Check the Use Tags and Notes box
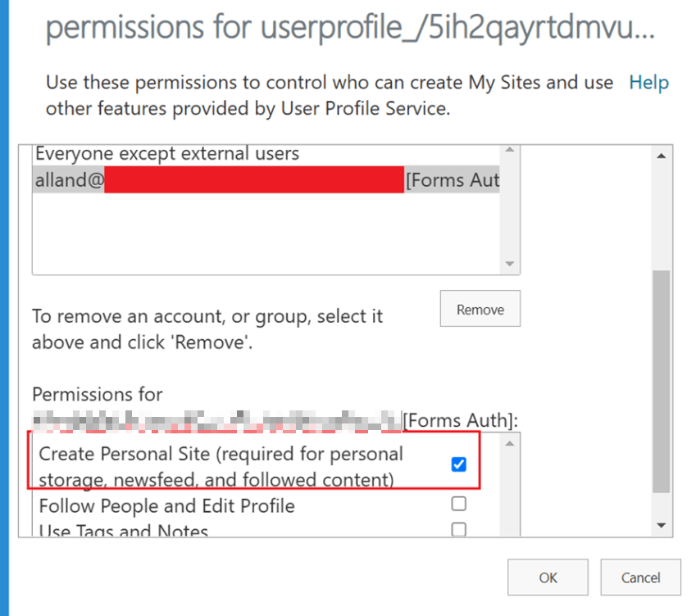The image size is (696, 616). (x=458, y=529)
